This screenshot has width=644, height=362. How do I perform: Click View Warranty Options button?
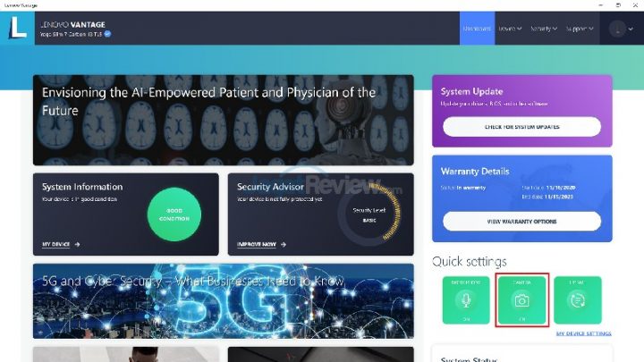521,222
